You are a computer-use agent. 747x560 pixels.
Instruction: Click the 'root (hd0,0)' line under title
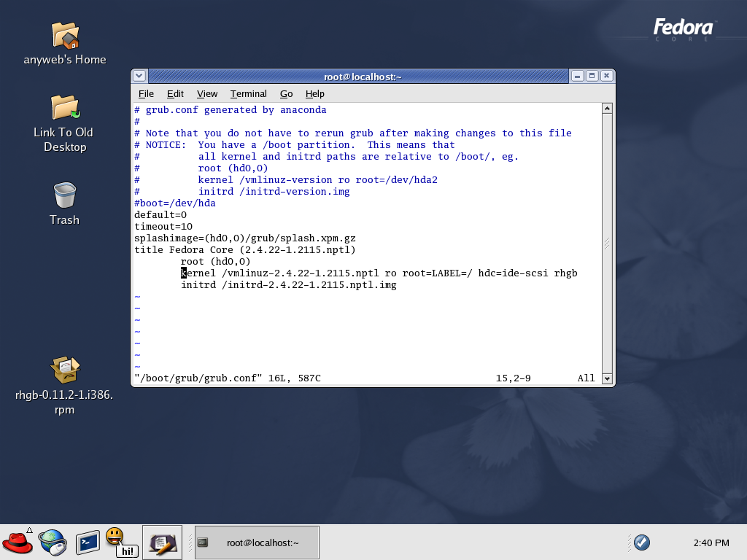[x=215, y=262]
